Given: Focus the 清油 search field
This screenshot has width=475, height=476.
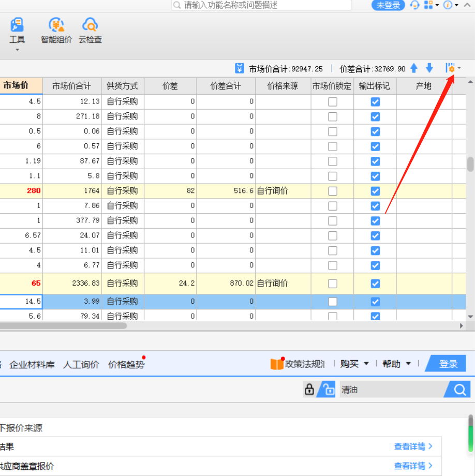Looking at the screenshot, I should coord(393,390).
